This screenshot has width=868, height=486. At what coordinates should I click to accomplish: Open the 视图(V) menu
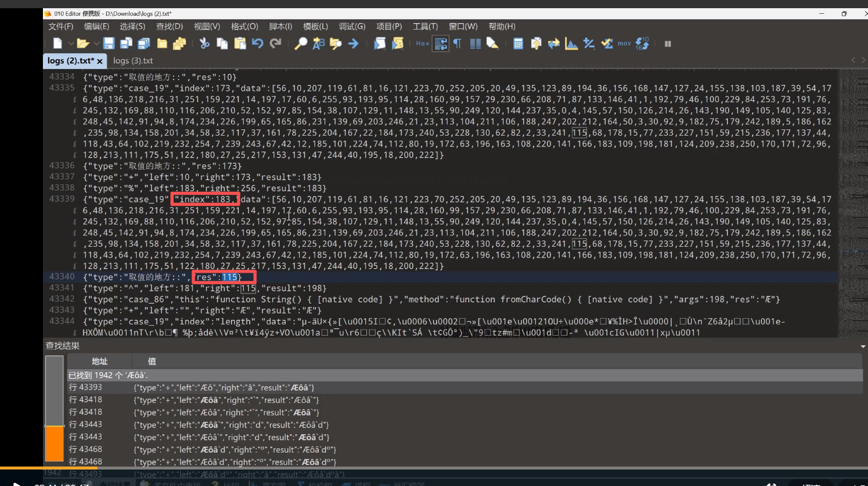206,27
